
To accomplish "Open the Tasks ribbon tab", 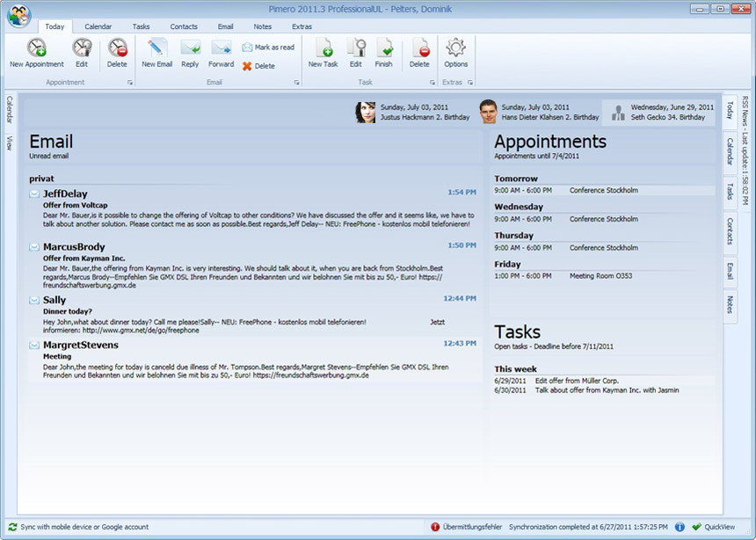I will (141, 26).
